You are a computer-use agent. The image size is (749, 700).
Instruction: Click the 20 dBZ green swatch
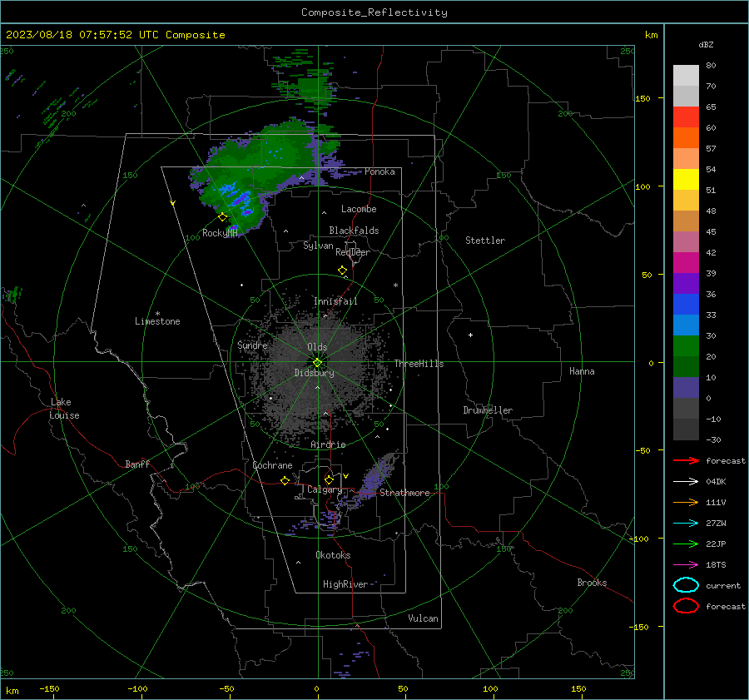click(686, 346)
